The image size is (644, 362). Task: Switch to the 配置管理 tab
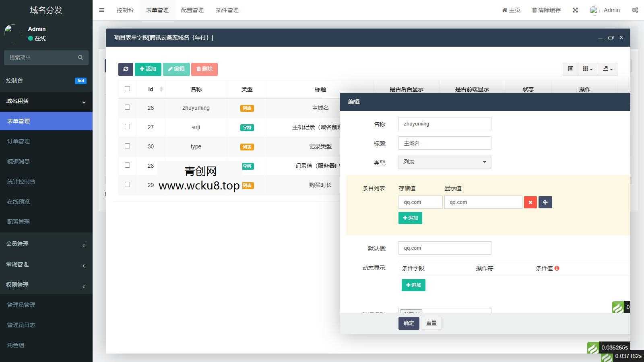click(x=192, y=10)
